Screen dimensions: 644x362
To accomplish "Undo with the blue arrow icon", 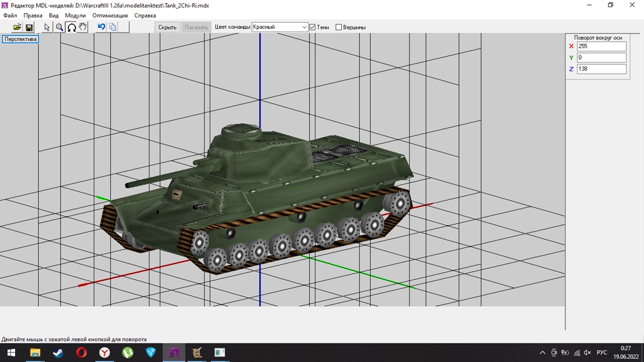I will [x=101, y=27].
